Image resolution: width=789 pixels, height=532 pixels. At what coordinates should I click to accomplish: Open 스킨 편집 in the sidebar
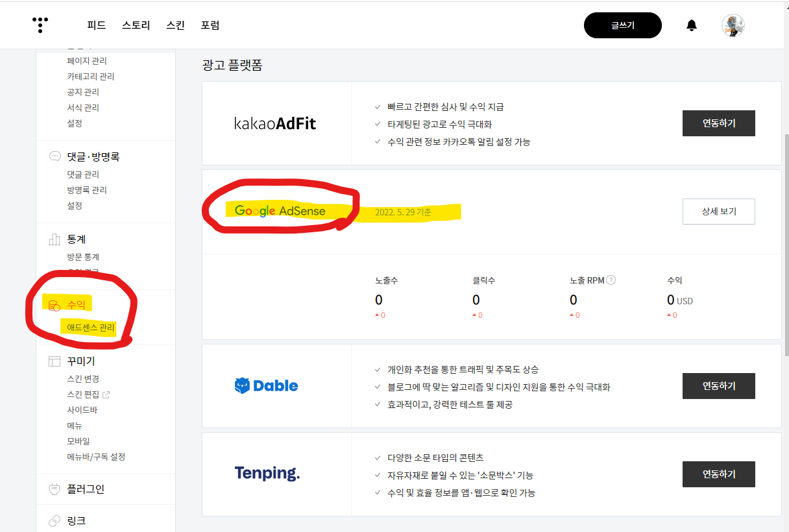[x=83, y=394]
